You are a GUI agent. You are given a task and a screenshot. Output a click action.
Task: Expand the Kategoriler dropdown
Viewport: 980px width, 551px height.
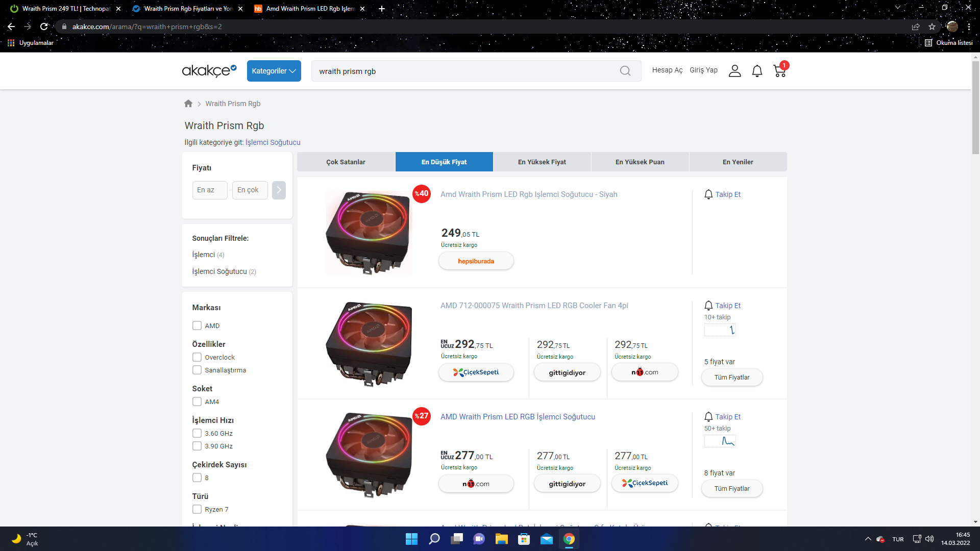[x=274, y=71]
